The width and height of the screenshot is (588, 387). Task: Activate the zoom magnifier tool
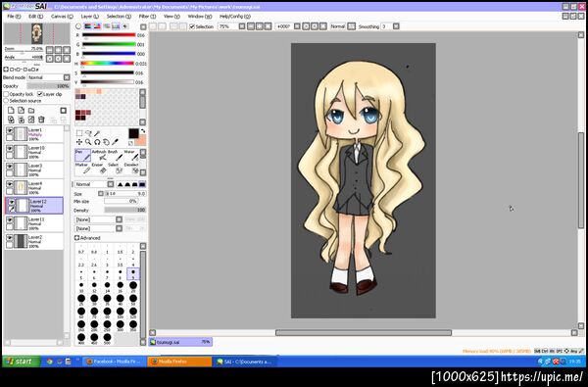(x=88, y=142)
